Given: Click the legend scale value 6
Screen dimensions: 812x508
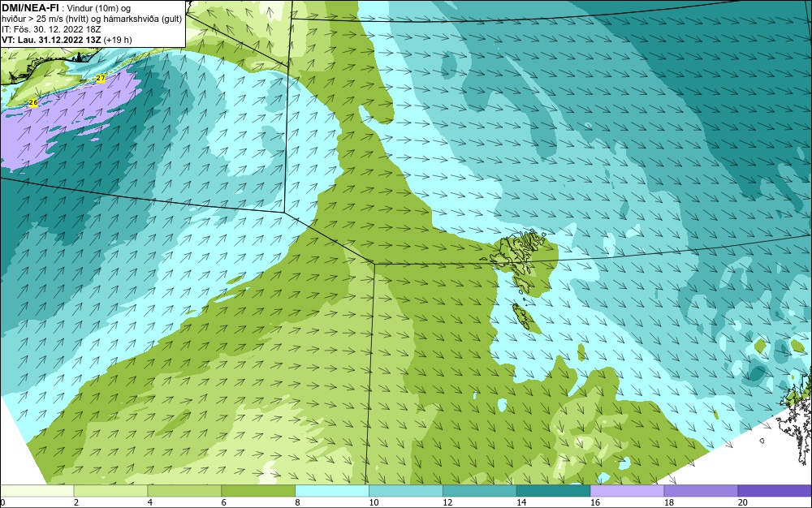Looking at the screenshot, I should 224,502.
